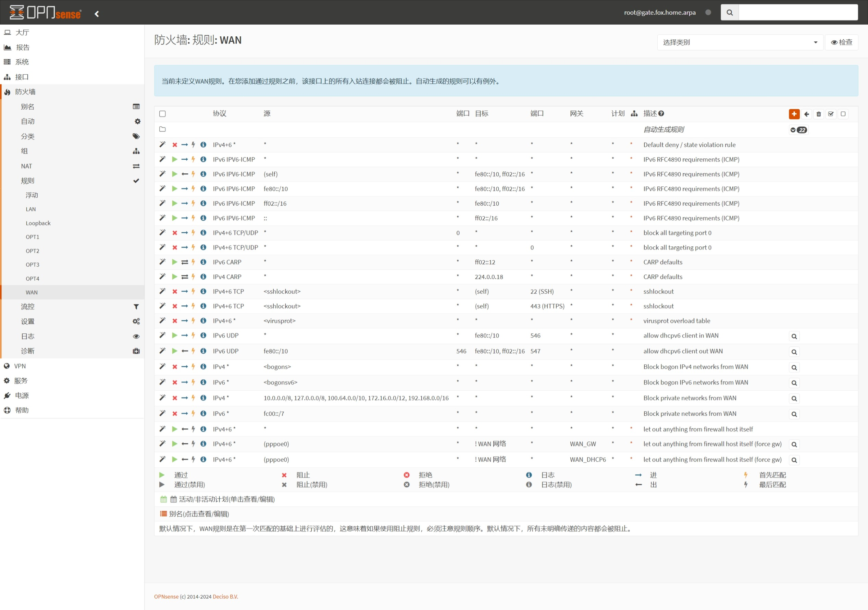Click magnifier for Block bogon IPv4 rule
Image resolution: width=868 pixels, height=610 pixels.
pos(794,368)
